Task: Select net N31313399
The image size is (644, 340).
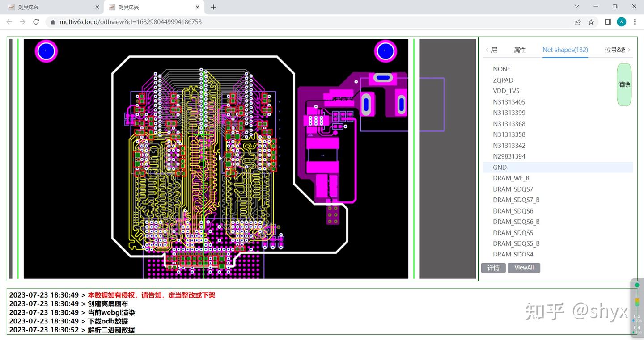Action: 558,113
